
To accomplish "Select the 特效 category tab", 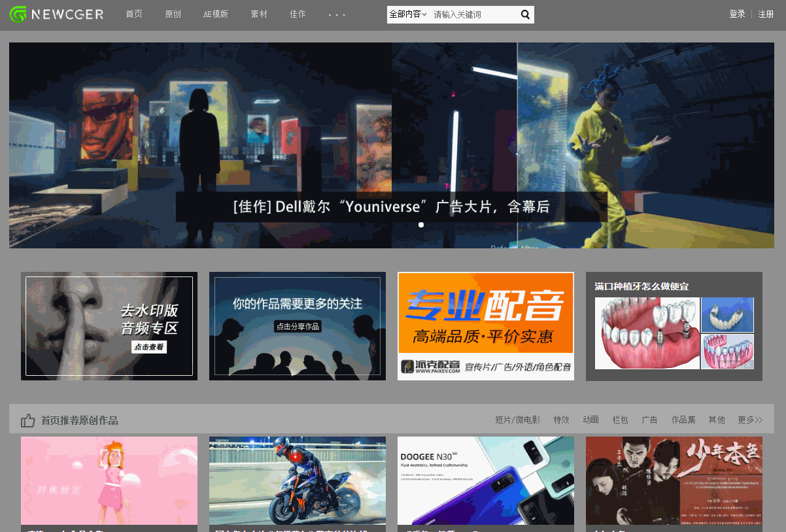I will coord(561,420).
